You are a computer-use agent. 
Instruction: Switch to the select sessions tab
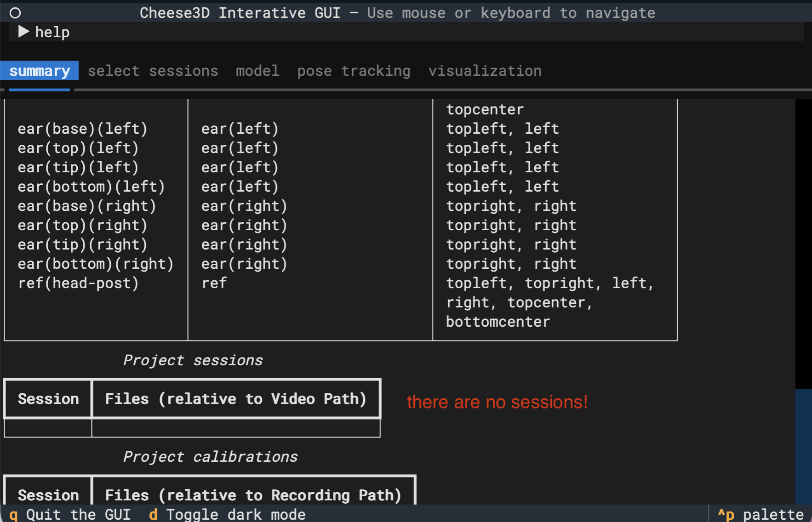point(154,71)
